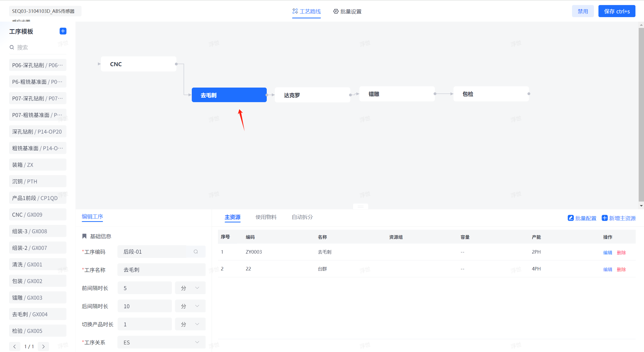Click the panel resize handle below canvas
This screenshot has width=644, height=352.
[x=360, y=207]
